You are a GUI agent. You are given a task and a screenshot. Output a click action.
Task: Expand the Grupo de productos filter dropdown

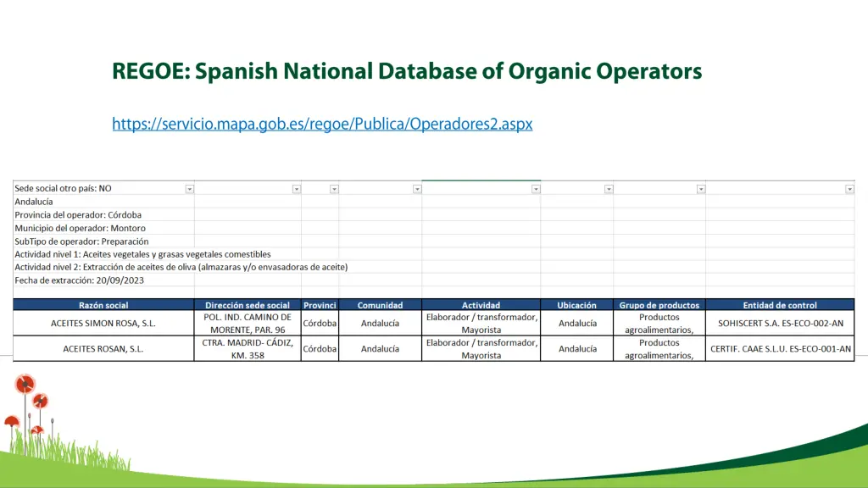pyautogui.click(x=699, y=188)
